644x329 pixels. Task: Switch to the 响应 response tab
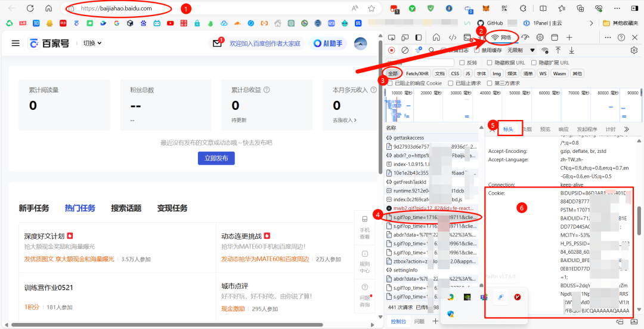click(x=563, y=129)
